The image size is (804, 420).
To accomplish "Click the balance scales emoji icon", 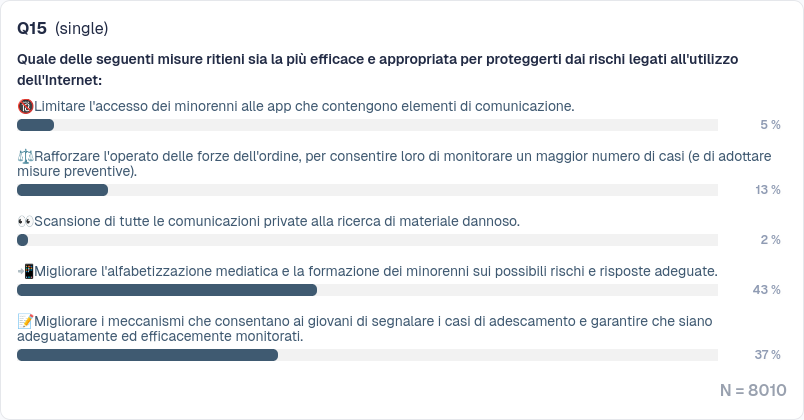I will [x=25, y=156].
